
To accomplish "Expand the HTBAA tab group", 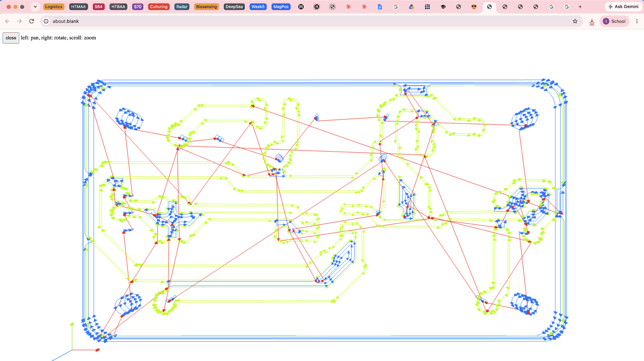I will pos(118,7).
